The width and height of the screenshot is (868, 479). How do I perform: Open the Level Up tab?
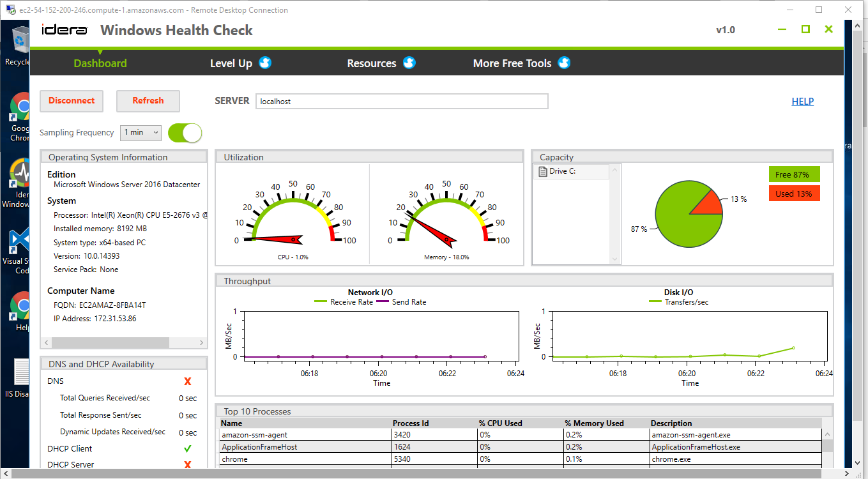231,63
